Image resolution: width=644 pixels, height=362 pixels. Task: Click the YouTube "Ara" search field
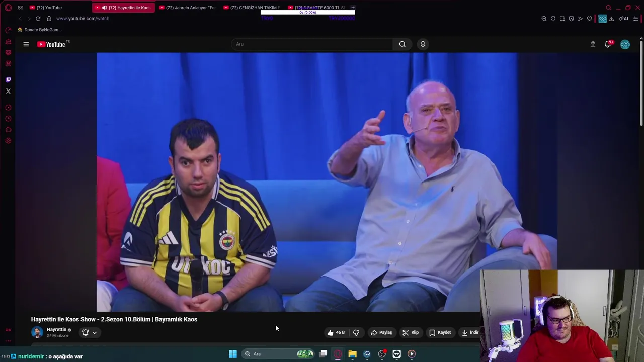[312, 44]
